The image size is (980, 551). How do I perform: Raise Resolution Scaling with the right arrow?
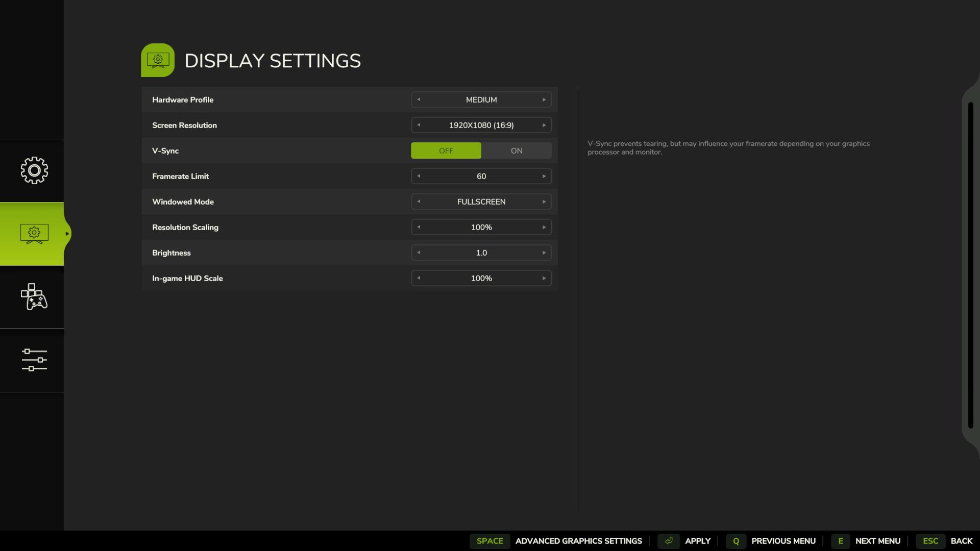click(544, 227)
